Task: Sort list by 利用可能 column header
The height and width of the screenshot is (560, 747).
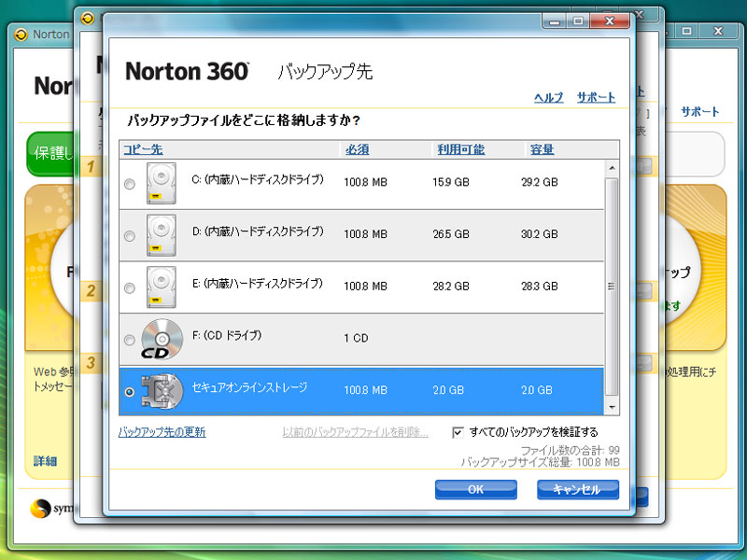Action: 461,149
